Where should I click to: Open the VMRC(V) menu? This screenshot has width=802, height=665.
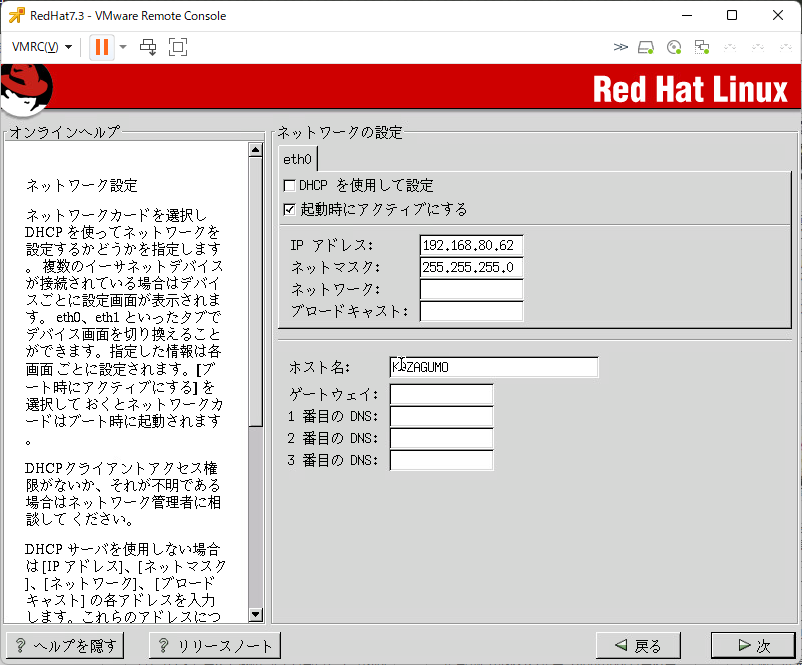(x=41, y=47)
